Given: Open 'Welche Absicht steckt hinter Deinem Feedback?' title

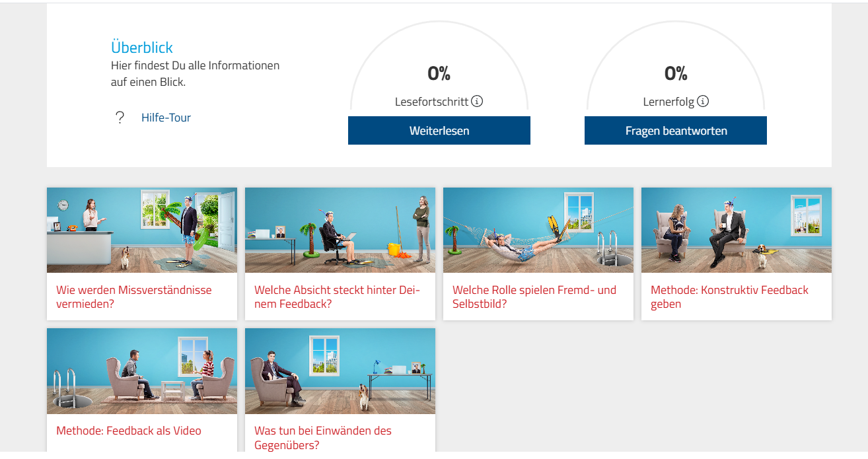Looking at the screenshot, I should point(337,297).
